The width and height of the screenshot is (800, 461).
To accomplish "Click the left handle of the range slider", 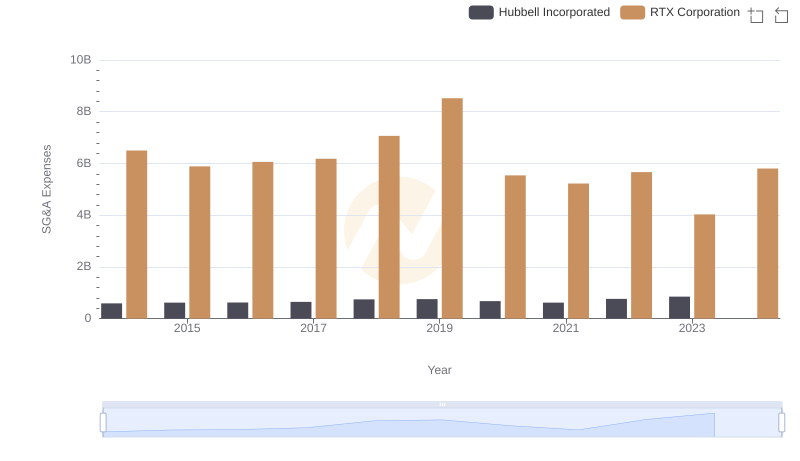I will (103, 423).
